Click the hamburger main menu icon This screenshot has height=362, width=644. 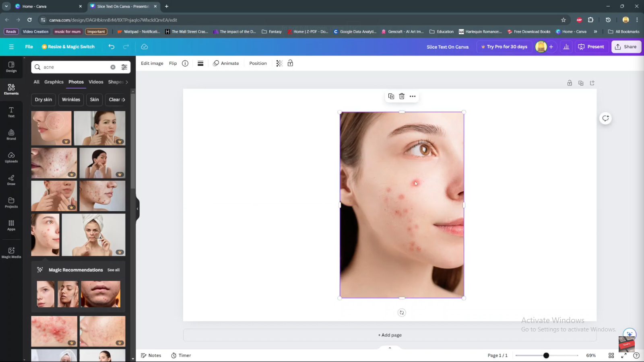tap(11, 47)
